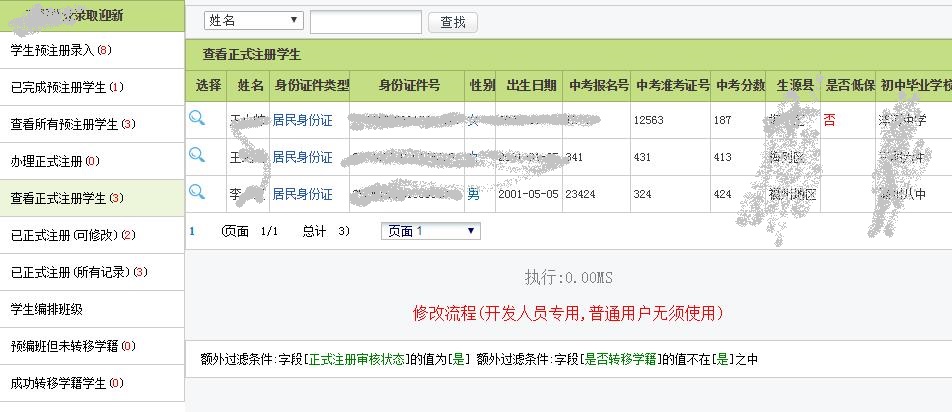Click 是否转移学籍 filter field link
The width and height of the screenshot is (952, 412).
[x=620, y=359]
